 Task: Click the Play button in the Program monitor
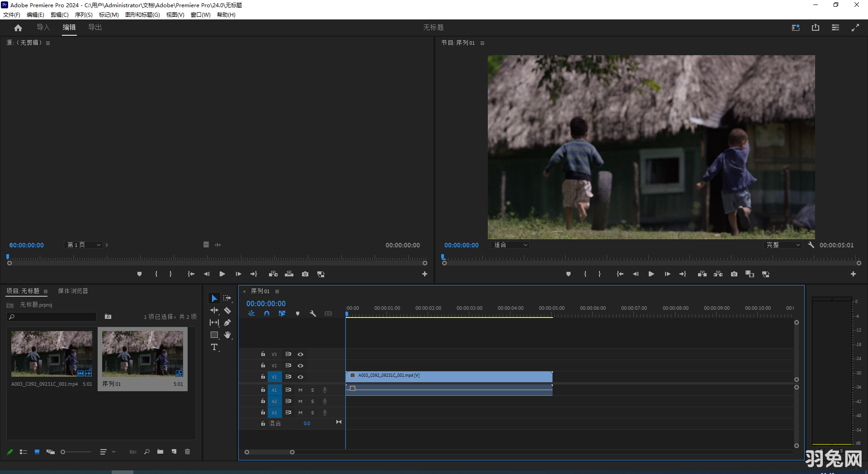pos(651,274)
